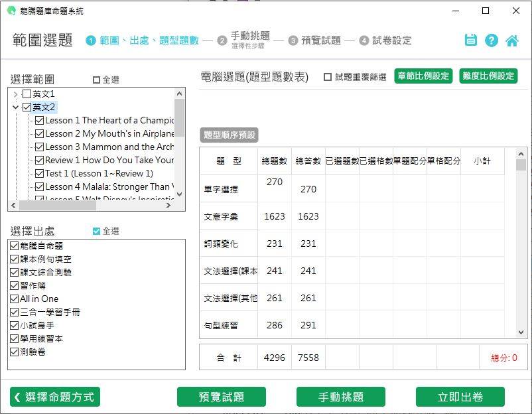Click the 總答數 column header
This screenshot has width=532, height=414.
(308, 161)
